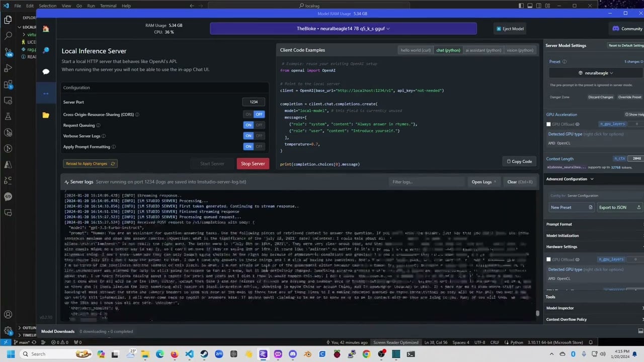The height and width of the screenshot is (362, 644).
Task: Switch to the AI Chat bubble icon
Action: 46,72
